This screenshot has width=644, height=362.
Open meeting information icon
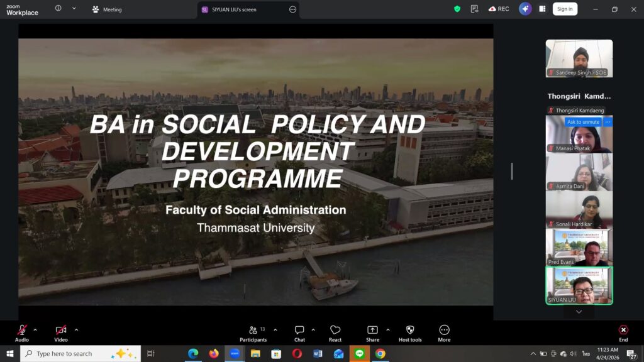coord(58,8)
